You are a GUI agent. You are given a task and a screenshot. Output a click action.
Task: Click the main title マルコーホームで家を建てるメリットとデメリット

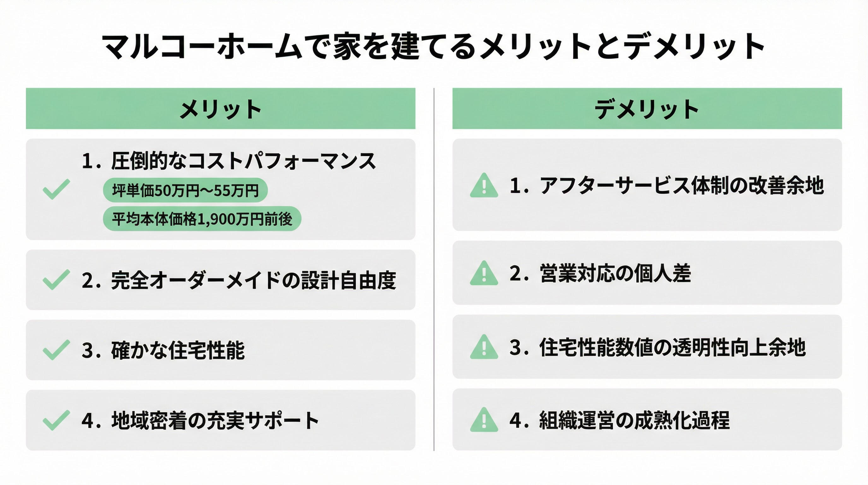click(x=433, y=46)
